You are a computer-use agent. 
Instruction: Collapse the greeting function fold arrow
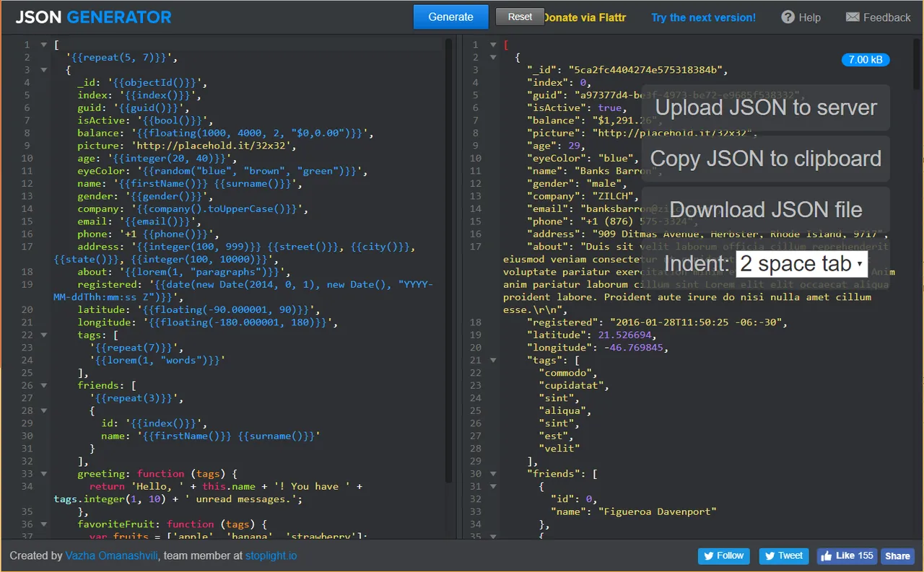pyautogui.click(x=45, y=474)
